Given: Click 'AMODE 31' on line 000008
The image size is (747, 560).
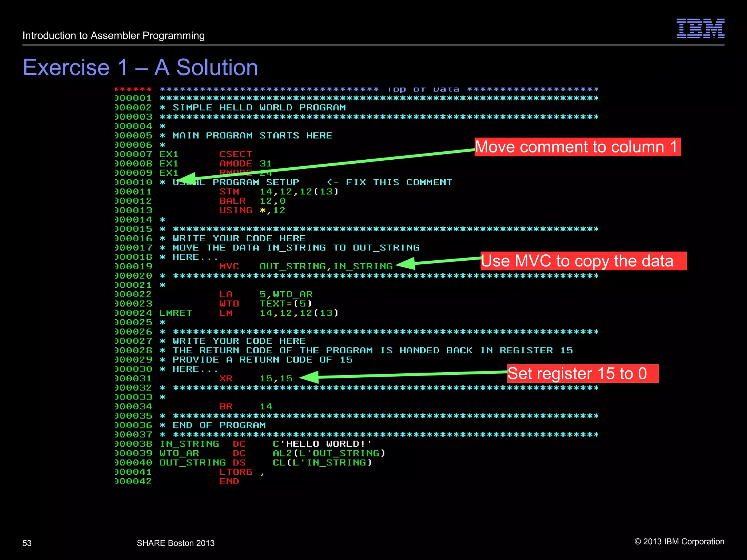Looking at the screenshot, I should [x=245, y=164].
